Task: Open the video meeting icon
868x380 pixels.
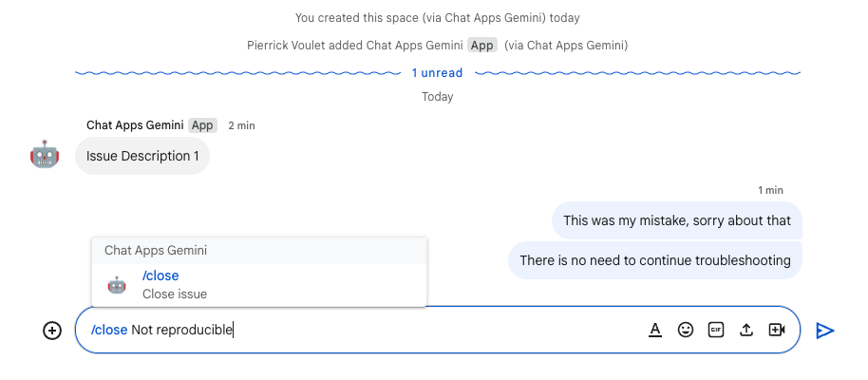Action: pos(777,330)
